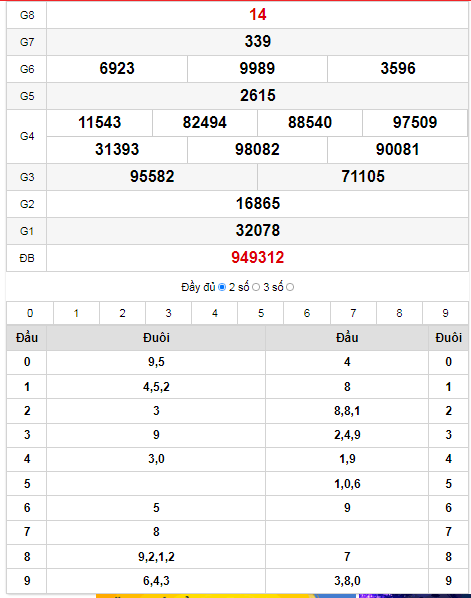This screenshot has height=598, width=471.
Task: Click the tail values cell "9,2,1,2"
Action: [156, 557]
